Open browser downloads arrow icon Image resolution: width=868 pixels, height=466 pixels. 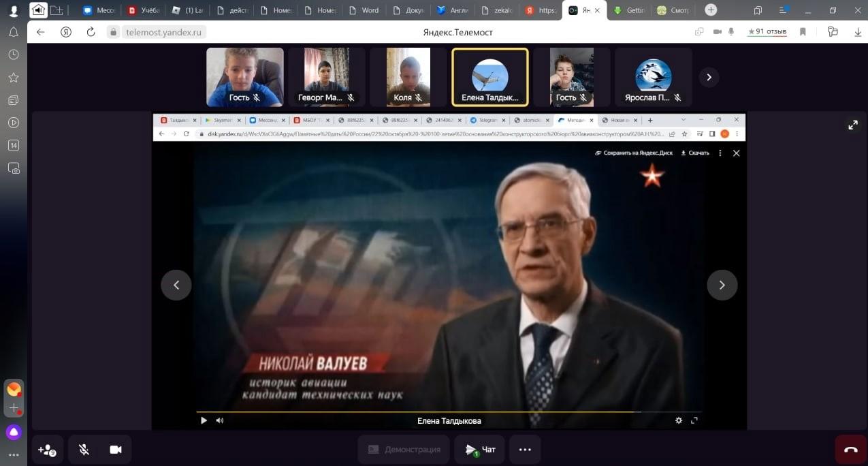(857, 32)
